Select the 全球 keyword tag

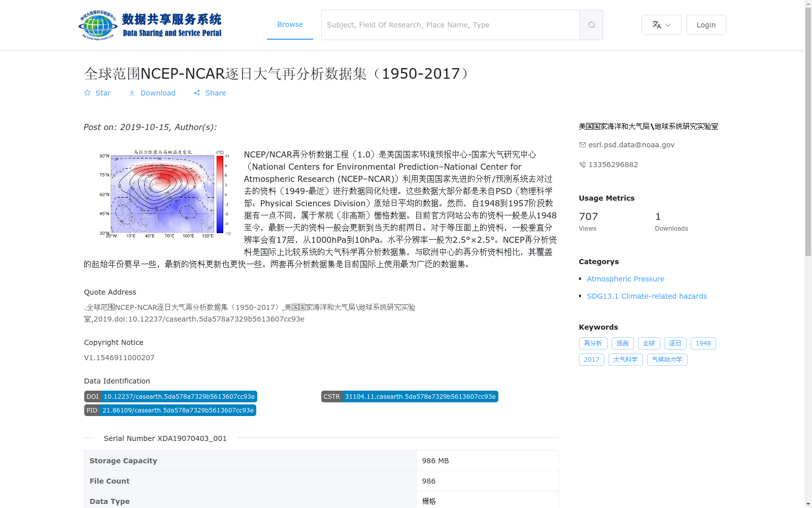point(649,343)
